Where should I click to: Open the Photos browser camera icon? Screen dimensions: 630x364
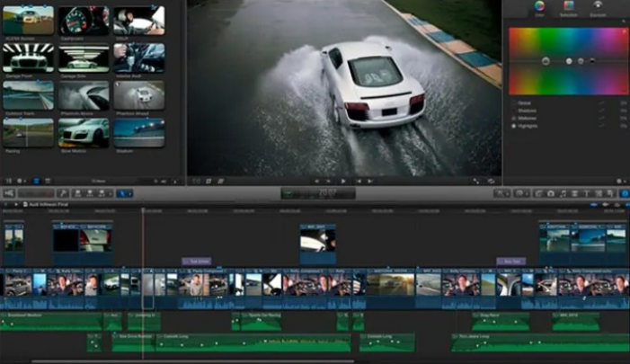pos(550,193)
